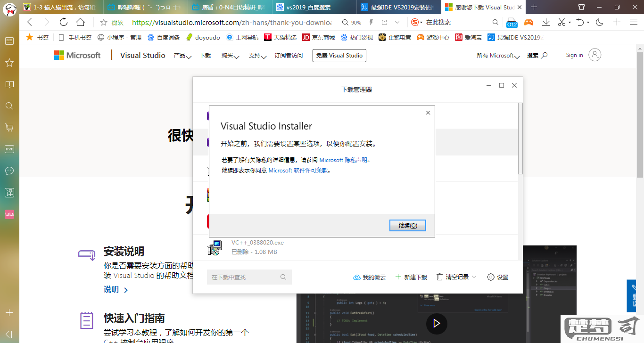Click the 继续(O) button in the installer dialog
The width and height of the screenshot is (644, 343).
tap(408, 226)
